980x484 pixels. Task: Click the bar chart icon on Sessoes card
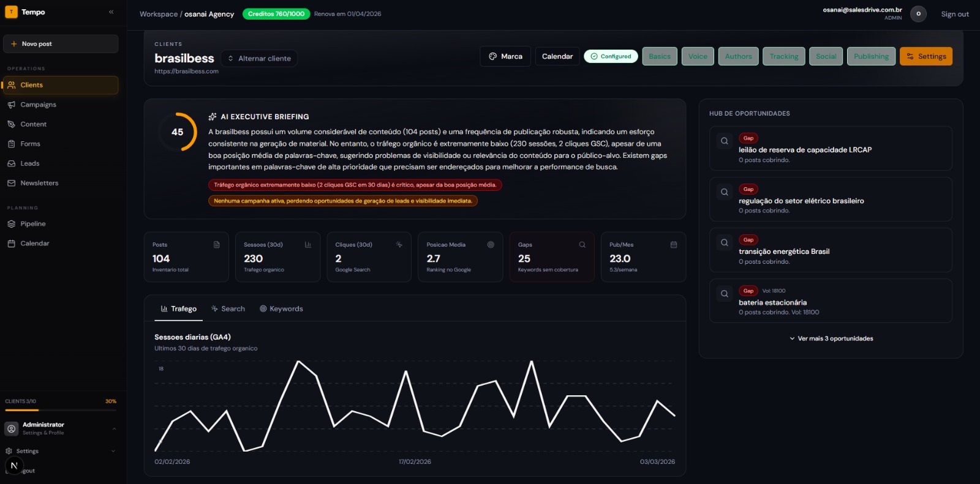[307, 245]
